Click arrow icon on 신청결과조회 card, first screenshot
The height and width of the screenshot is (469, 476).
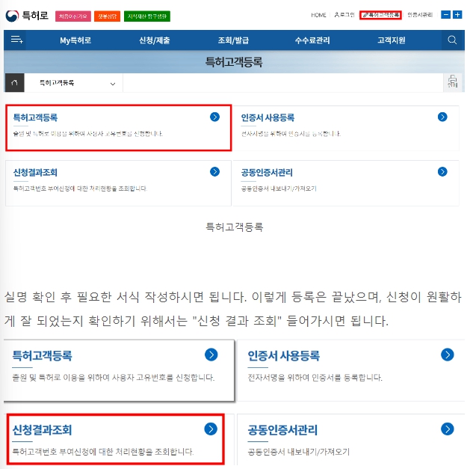pyautogui.click(x=214, y=172)
